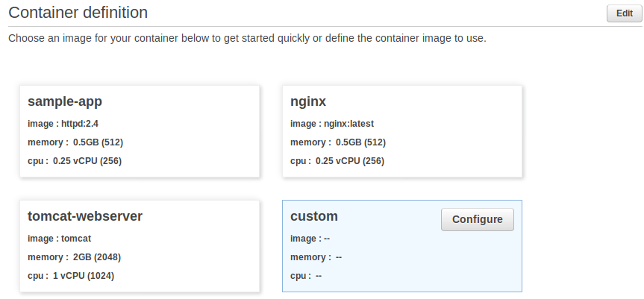Screen dimensions: 644x299
Task: Select the sample-app container card title
Action: coord(65,101)
